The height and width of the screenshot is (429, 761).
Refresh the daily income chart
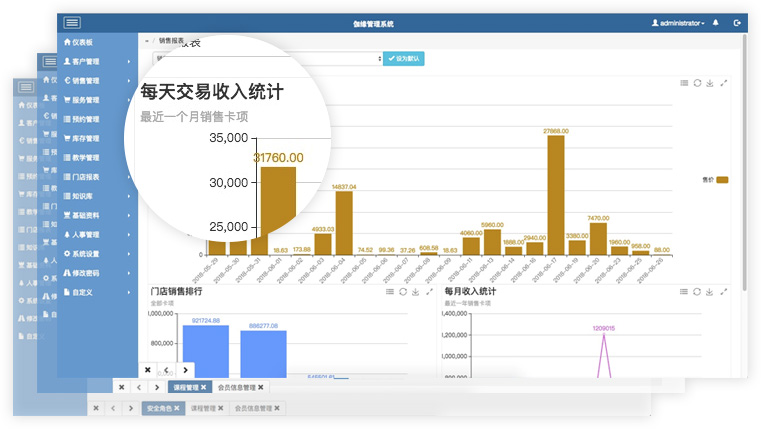697,83
